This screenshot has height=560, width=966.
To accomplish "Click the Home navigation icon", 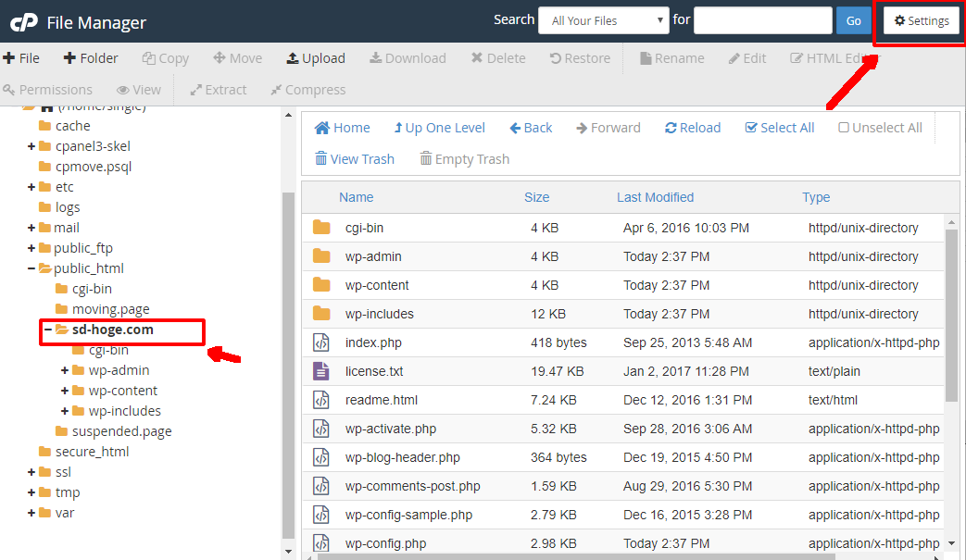I will coord(322,129).
